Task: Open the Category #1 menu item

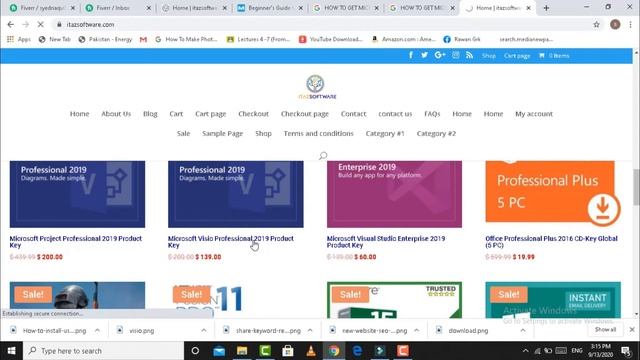Action: pyautogui.click(x=385, y=133)
